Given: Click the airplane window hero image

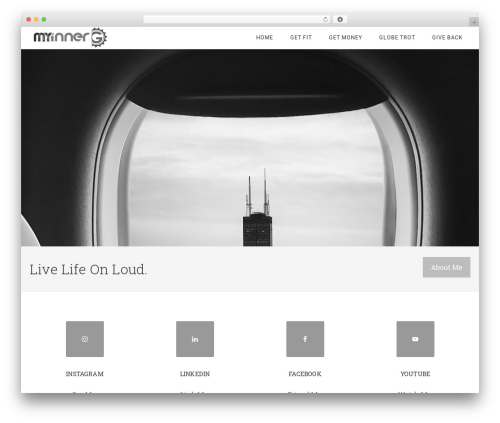Looking at the screenshot, I should point(250,148).
